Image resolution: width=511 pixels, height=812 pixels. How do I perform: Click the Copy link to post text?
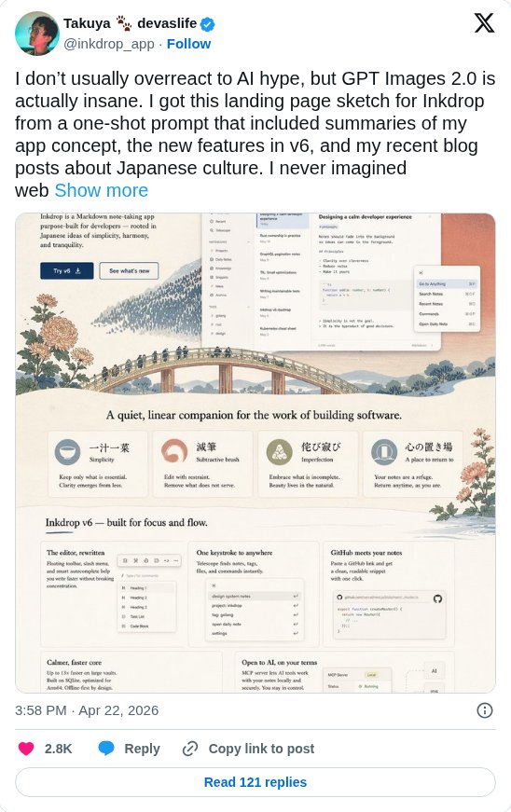(x=261, y=749)
